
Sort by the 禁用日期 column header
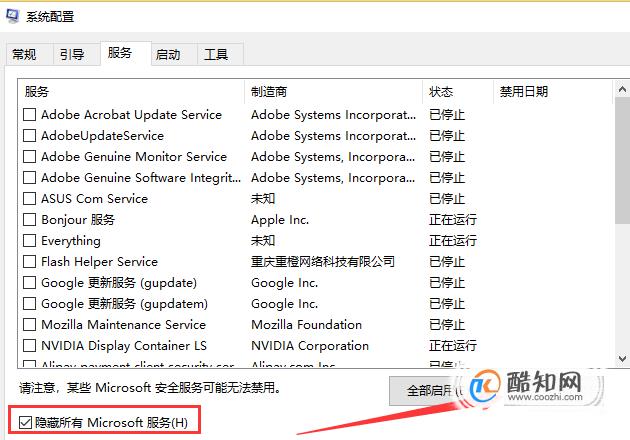click(x=553, y=92)
